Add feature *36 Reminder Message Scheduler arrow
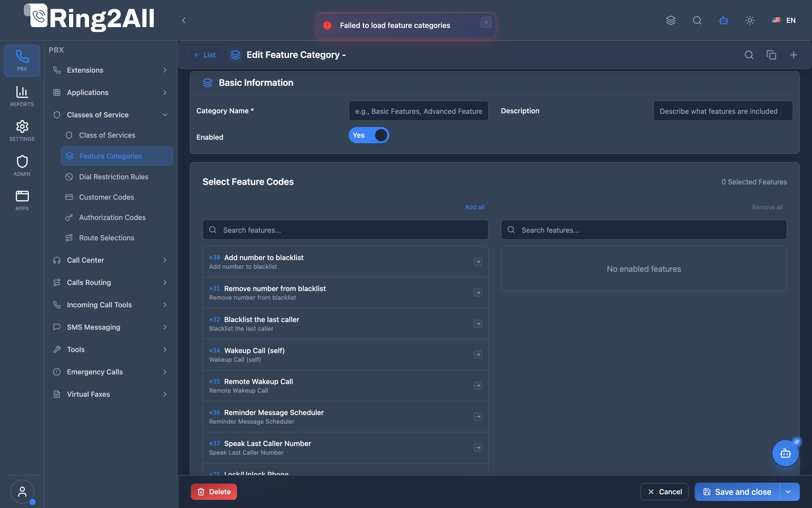812x508 pixels. 478,417
